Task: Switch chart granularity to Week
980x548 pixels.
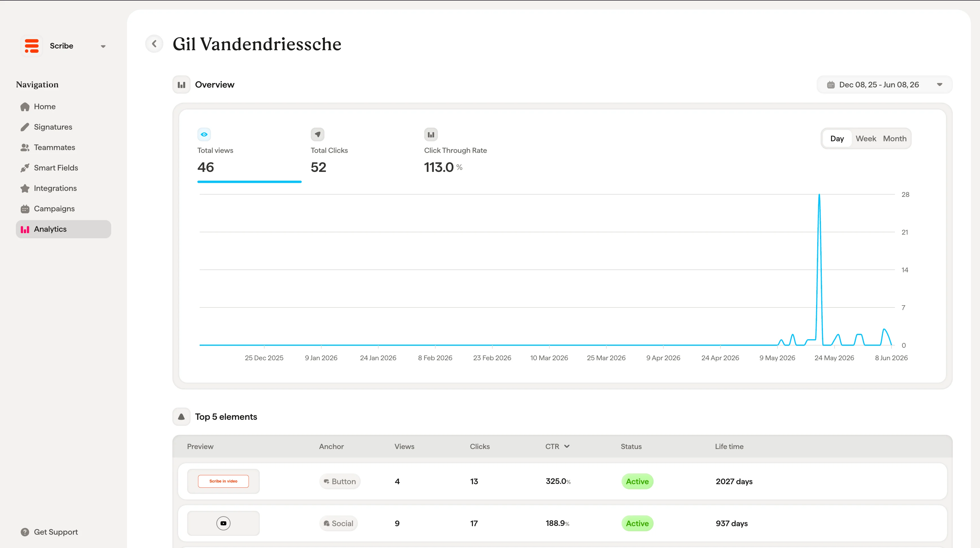Action: 866,138
